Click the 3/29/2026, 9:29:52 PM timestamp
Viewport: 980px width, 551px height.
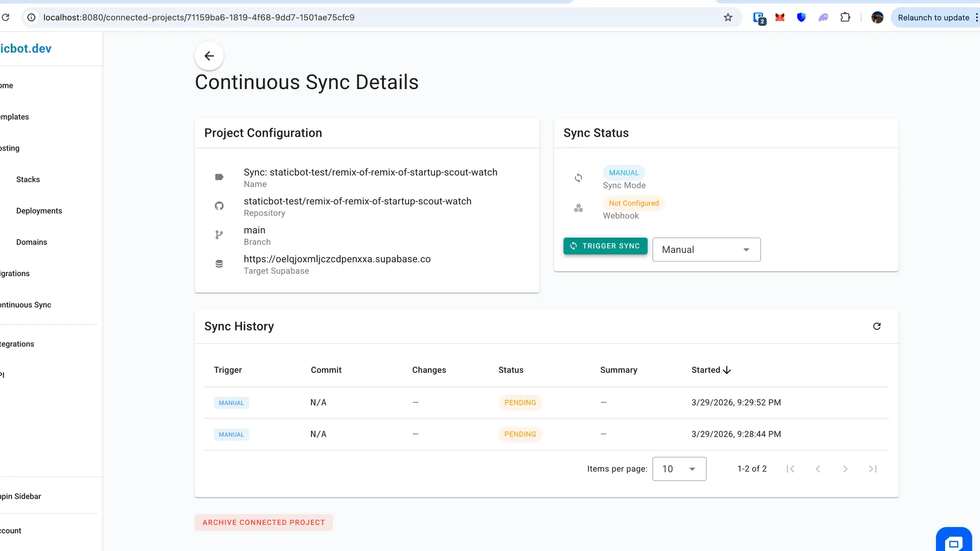[x=736, y=403]
